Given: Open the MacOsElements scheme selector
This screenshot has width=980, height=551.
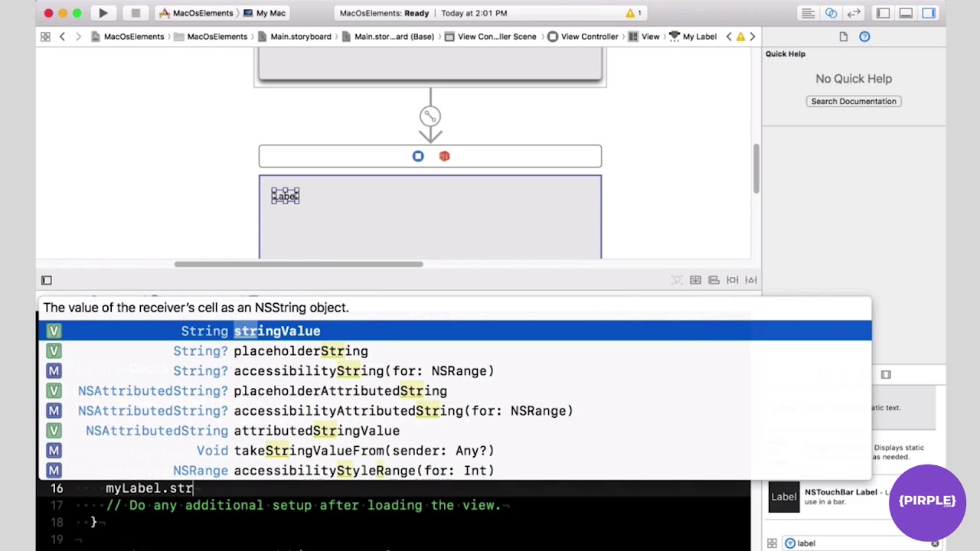Looking at the screenshot, I should pyautogui.click(x=197, y=13).
